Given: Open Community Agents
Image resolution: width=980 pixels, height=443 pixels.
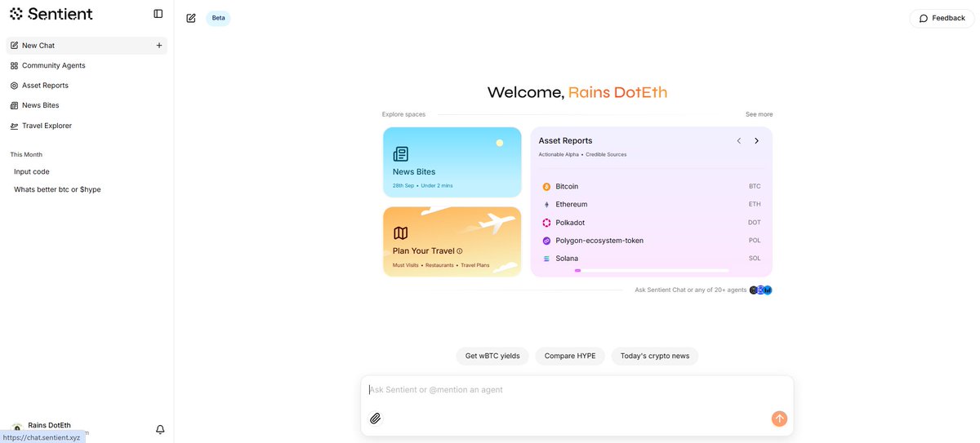Looking at the screenshot, I should point(87,65).
